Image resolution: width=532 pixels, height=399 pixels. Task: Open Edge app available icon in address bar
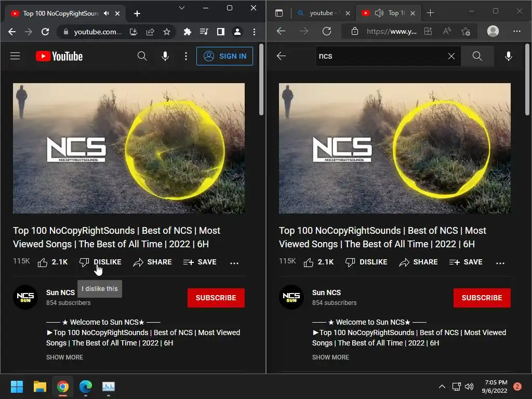point(428,32)
